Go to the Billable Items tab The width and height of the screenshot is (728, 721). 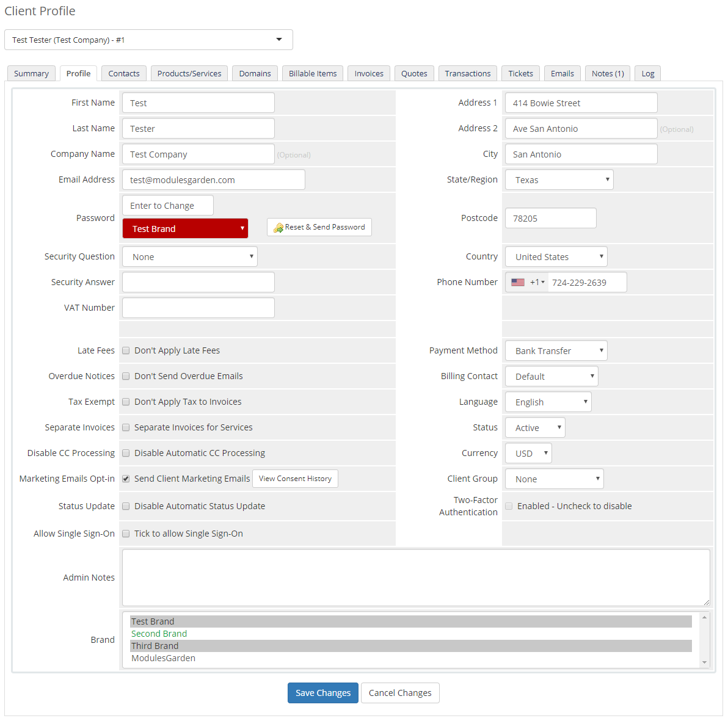click(312, 73)
